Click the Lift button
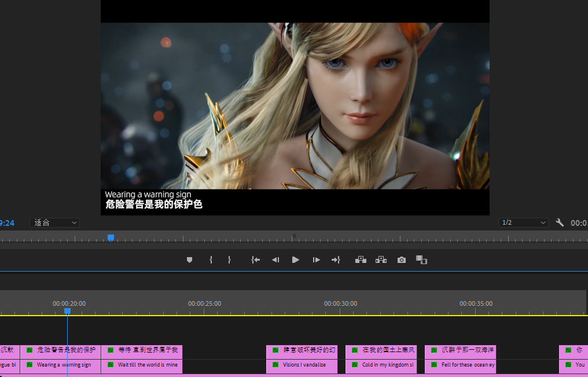 (361, 260)
